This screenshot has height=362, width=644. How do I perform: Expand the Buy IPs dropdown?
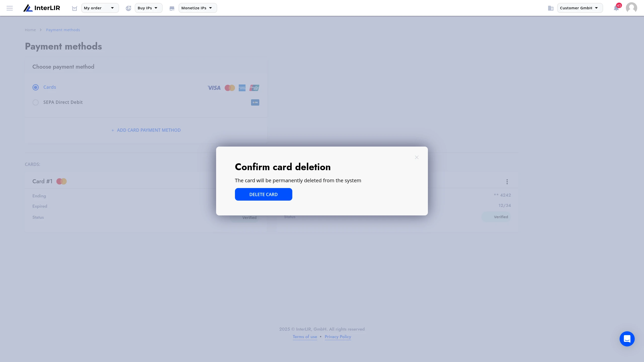(148, 8)
